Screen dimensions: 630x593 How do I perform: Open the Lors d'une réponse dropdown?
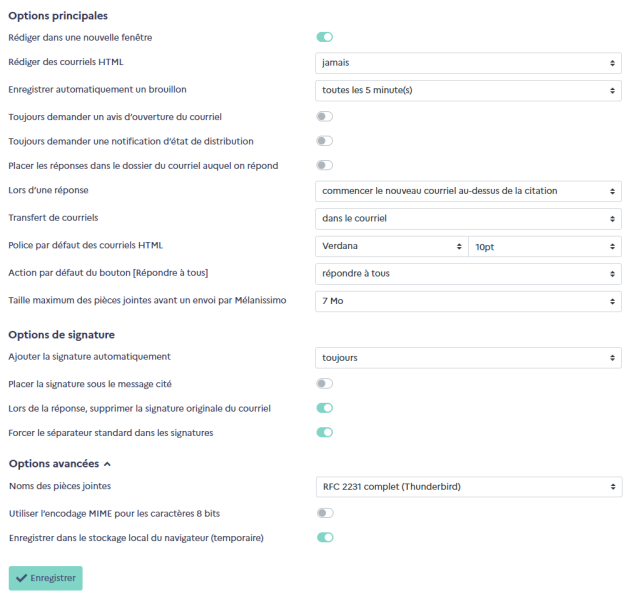coord(468,191)
